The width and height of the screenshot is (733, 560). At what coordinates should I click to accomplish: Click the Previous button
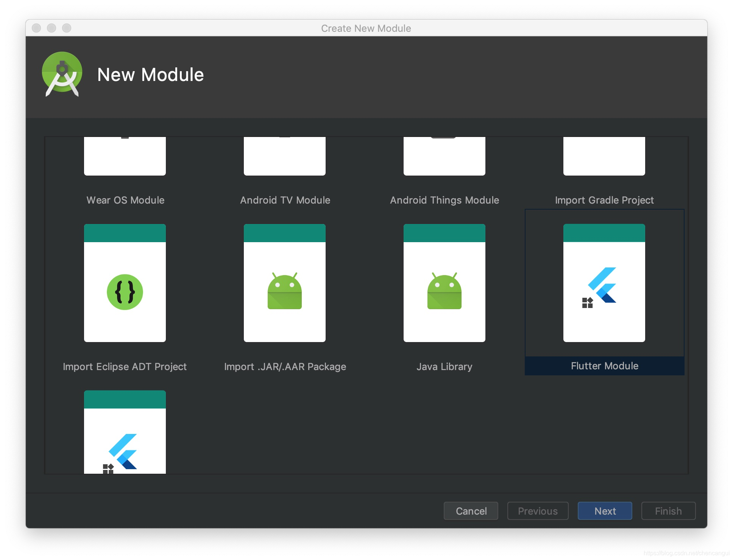click(538, 511)
